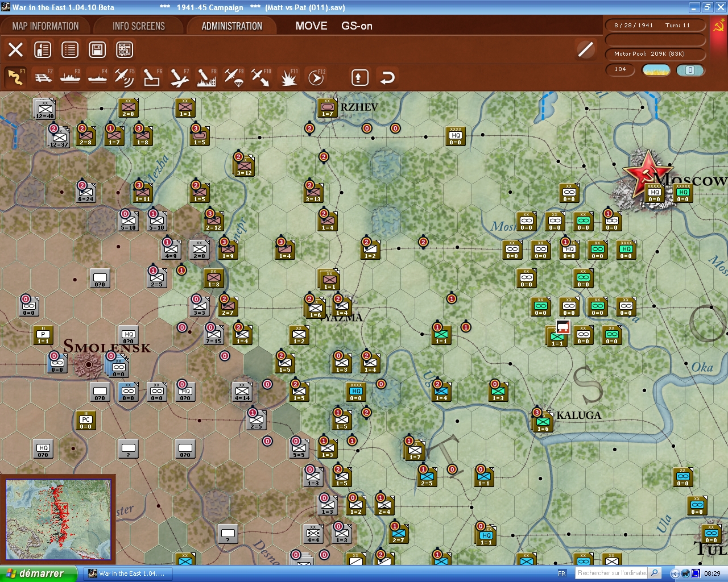Click the 104 value box
The width and height of the screenshot is (728, 582).
(621, 70)
